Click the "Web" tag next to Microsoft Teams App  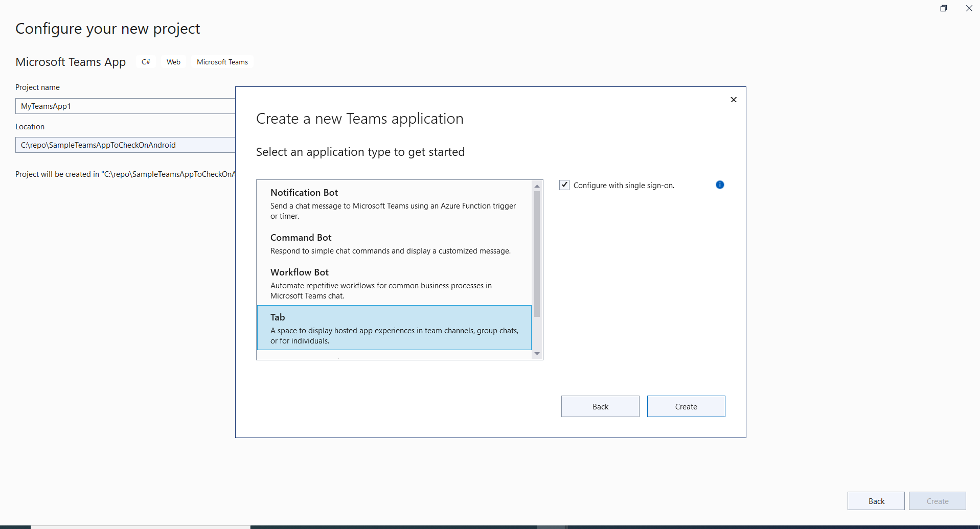pyautogui.click(x=173, y=61)
